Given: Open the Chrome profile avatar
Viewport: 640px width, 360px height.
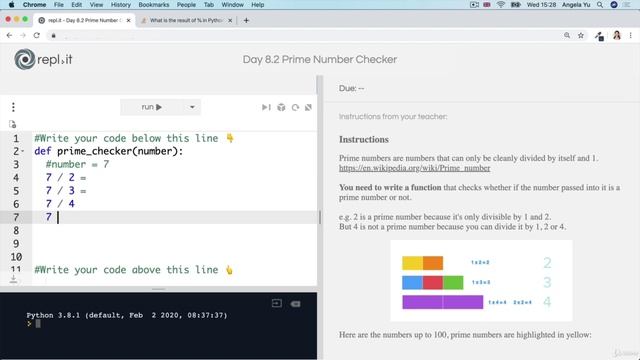Looking at the screenshot, I should [617, 36].
